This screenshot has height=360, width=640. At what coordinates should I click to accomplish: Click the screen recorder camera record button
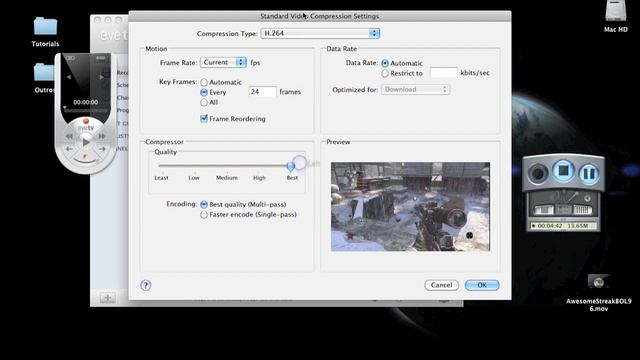tap(538, 173)
